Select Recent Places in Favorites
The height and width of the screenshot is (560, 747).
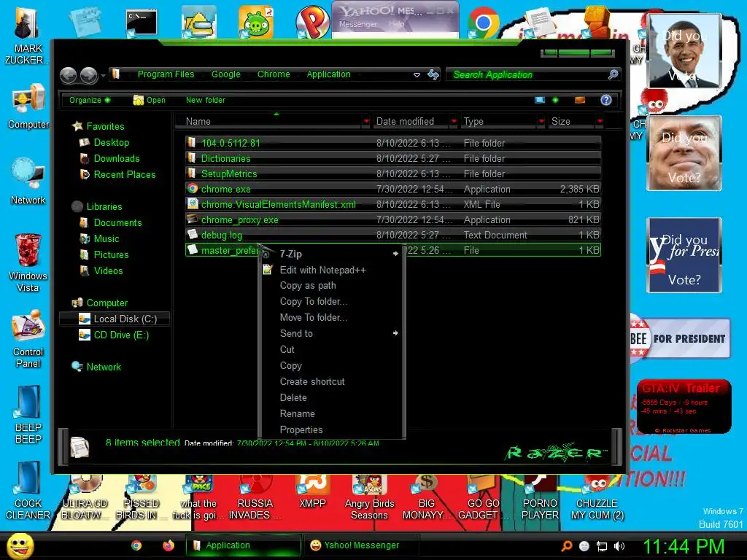(117, 174)
